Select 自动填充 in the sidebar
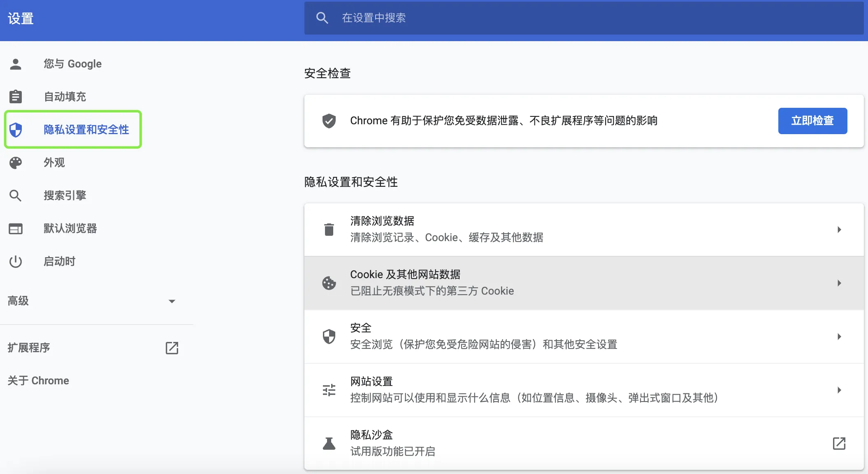Screen dimensions: 868x474 coord(65,97)
